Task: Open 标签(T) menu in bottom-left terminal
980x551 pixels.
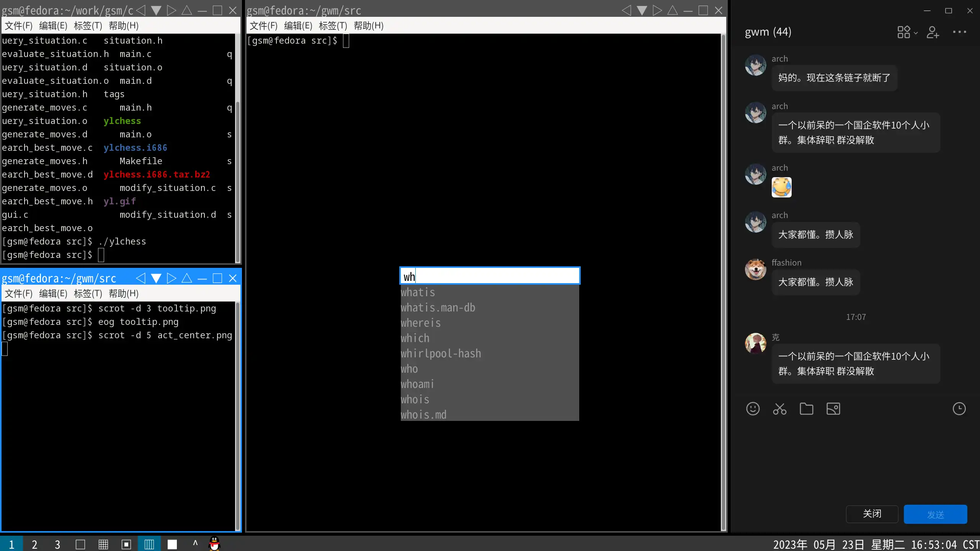Action: (88, 293)
